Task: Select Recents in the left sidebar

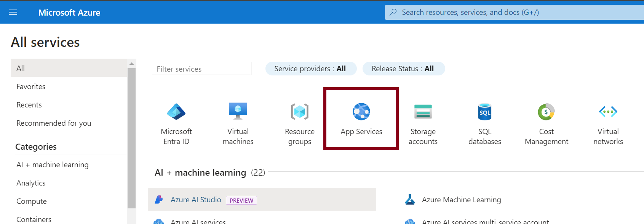Action: (x=29, y=105)
